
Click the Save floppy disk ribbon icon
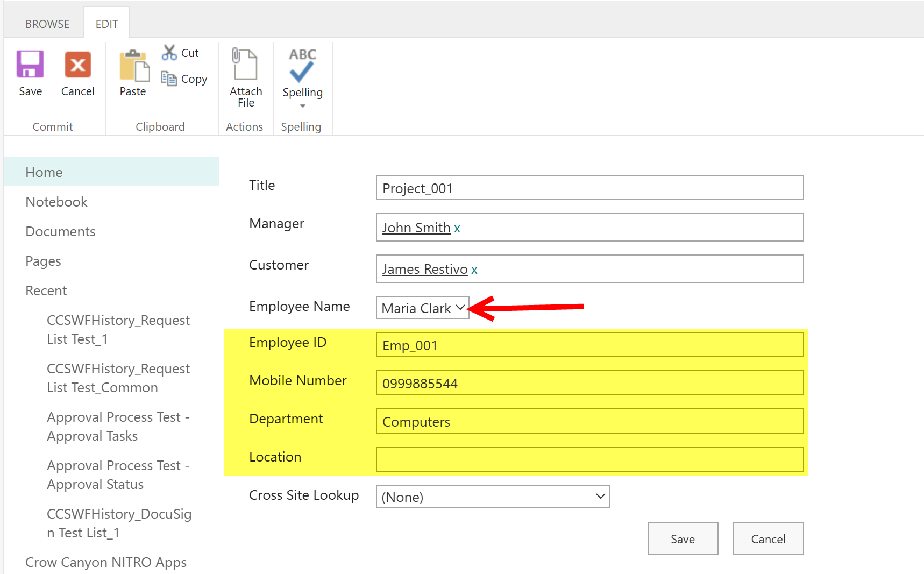tap(30, 65)
